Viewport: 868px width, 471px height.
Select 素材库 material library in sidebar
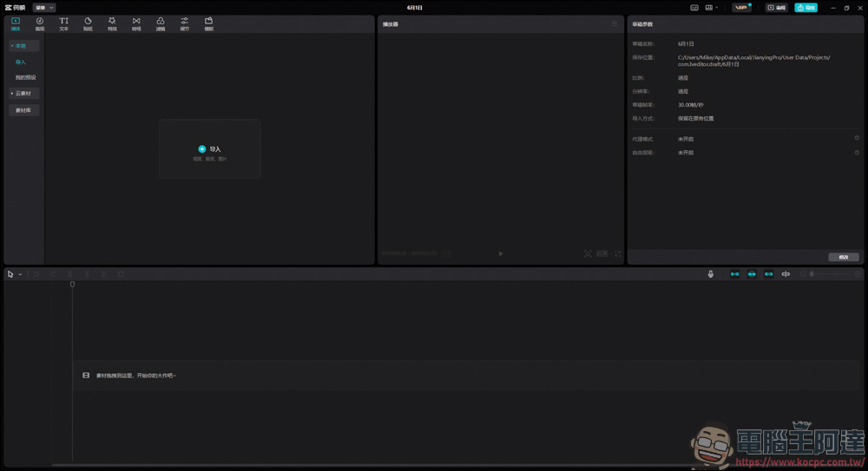(23, 110)
